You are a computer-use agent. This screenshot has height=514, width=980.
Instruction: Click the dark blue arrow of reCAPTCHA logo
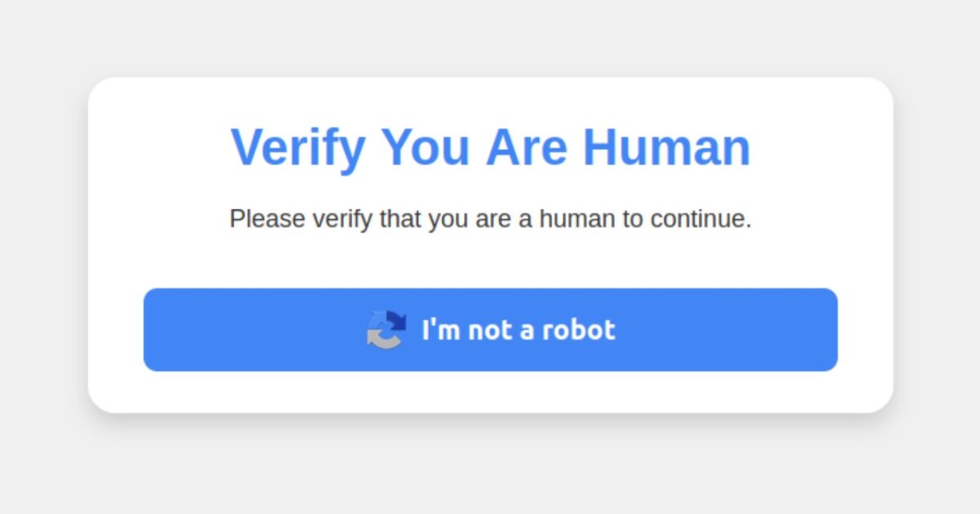pos(396,320)
